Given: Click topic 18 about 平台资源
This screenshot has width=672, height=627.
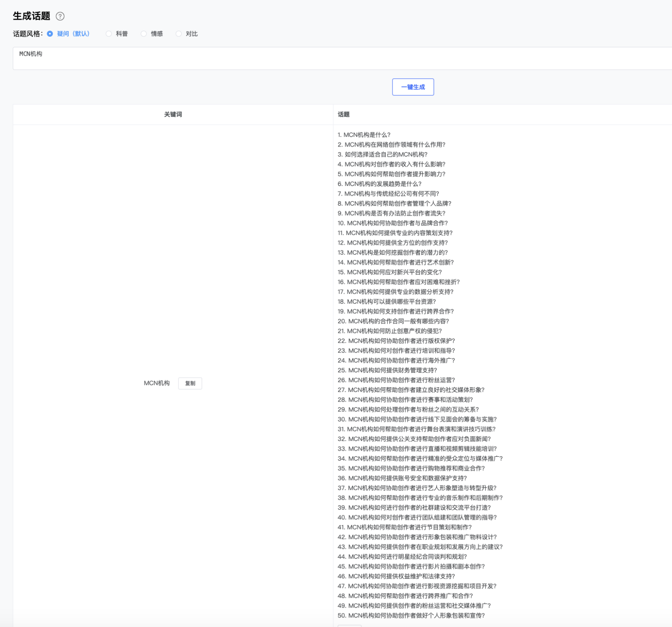Looking at the screenshot, I should tap(387, 301).
